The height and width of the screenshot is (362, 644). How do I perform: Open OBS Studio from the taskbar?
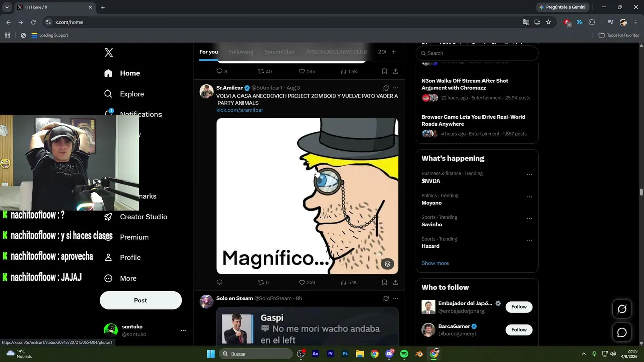tap(301, 354)
